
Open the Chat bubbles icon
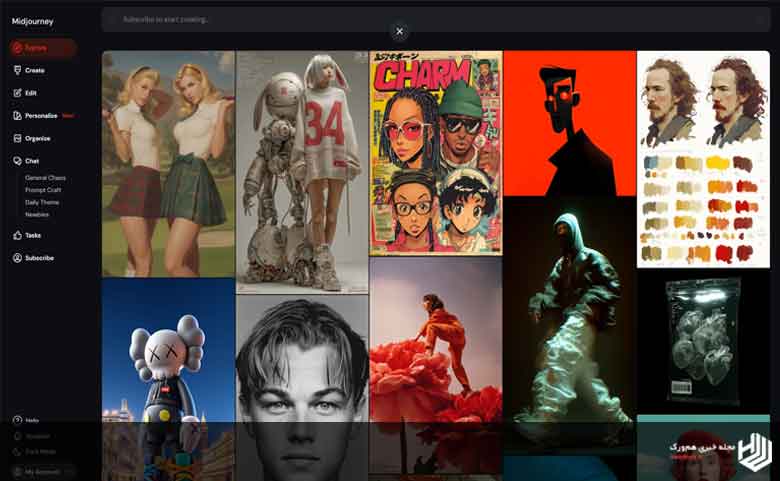17,161
